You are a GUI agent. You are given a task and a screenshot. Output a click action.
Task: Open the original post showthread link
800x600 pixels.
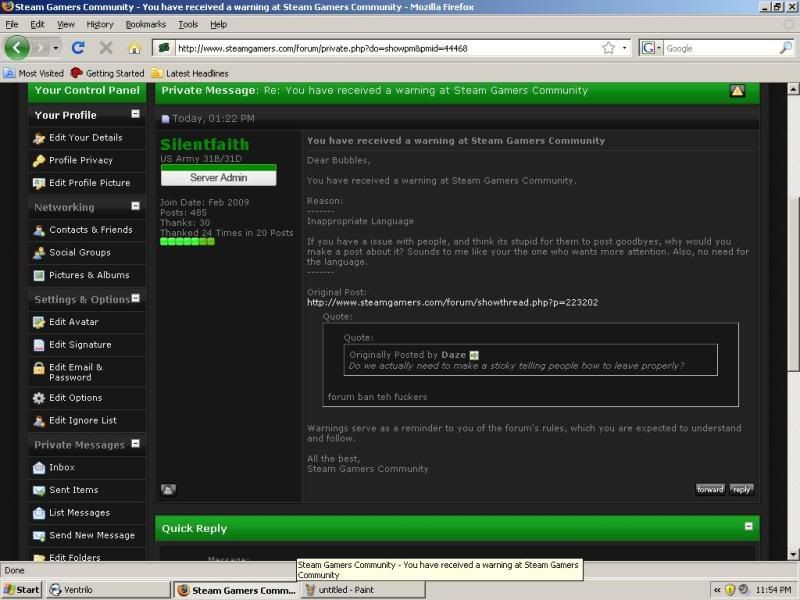[452, 302]
